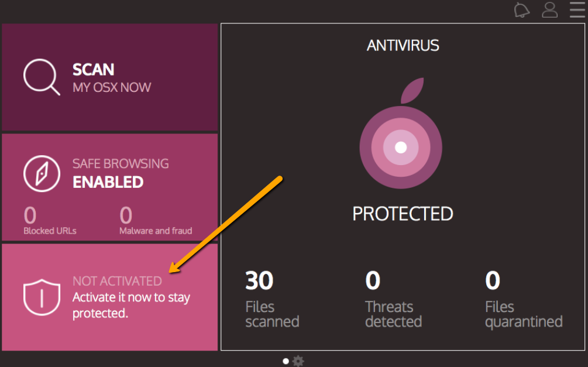Click NOT ACTIVATED heading
This screenshot has width=588, height=367.
click(117, 281)
